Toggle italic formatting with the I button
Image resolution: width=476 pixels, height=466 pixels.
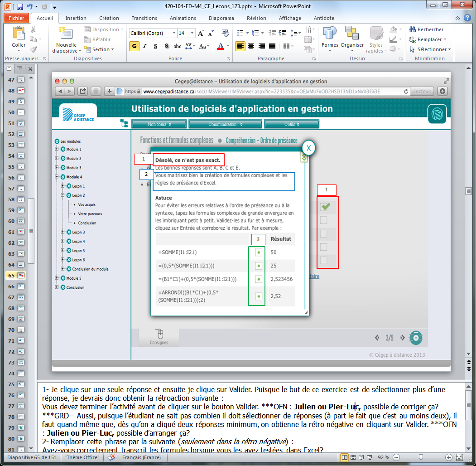tap(145, 46)
